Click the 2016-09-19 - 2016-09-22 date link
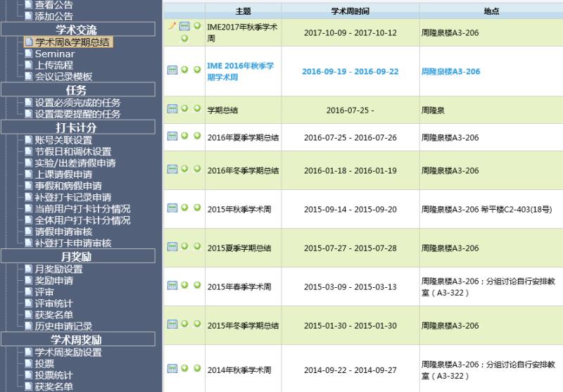The height and width of the screenshot is (392, 563). [x=350, y=72]
